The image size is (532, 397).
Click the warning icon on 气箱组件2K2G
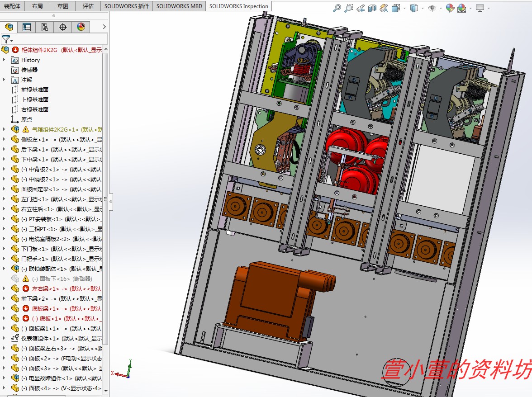25,129
